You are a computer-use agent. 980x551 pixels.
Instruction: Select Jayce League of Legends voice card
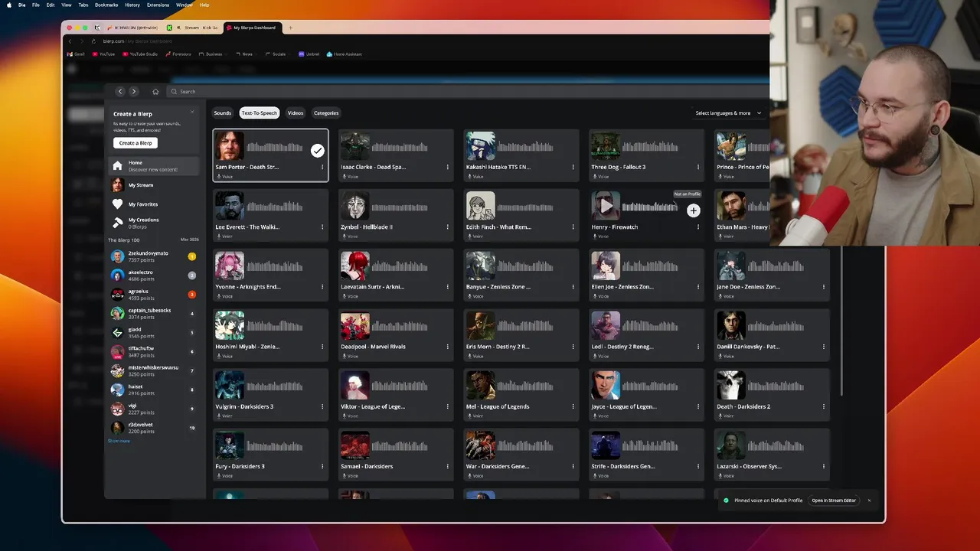point(646,395)
